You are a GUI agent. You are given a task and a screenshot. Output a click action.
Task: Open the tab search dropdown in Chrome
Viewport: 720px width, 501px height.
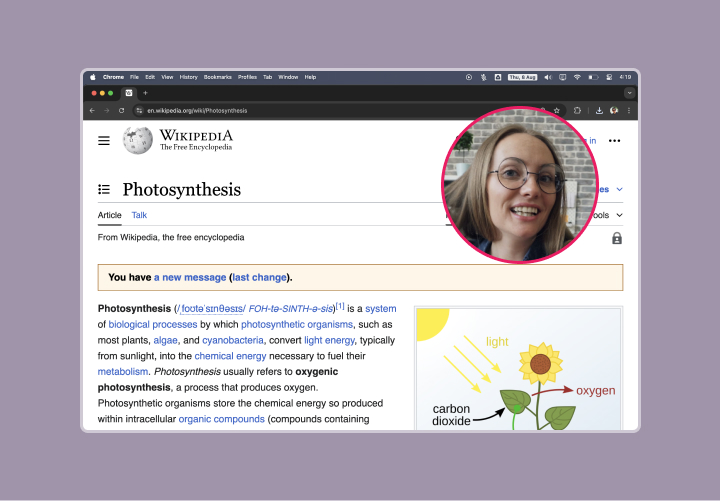tap(629, 93)
